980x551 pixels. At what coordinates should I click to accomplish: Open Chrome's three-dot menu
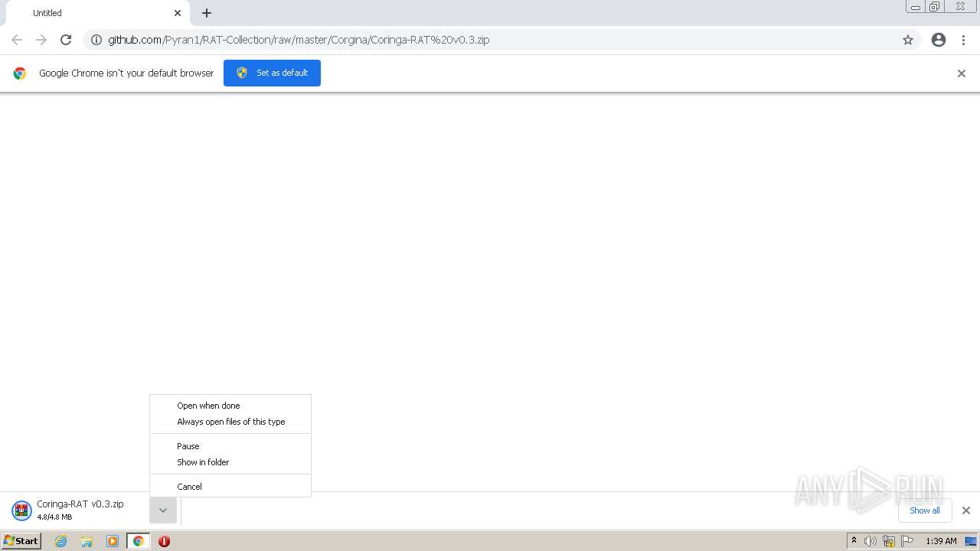tap(963, 40)
